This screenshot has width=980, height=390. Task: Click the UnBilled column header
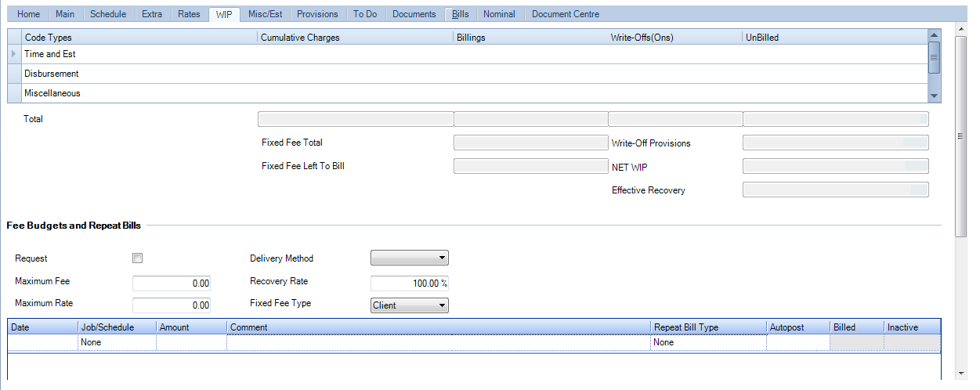click(x=835, y=37)
